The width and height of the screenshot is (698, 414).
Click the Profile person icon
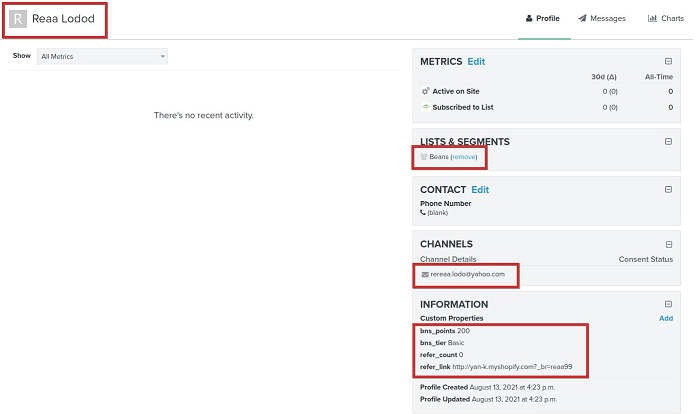coord(529,18)
